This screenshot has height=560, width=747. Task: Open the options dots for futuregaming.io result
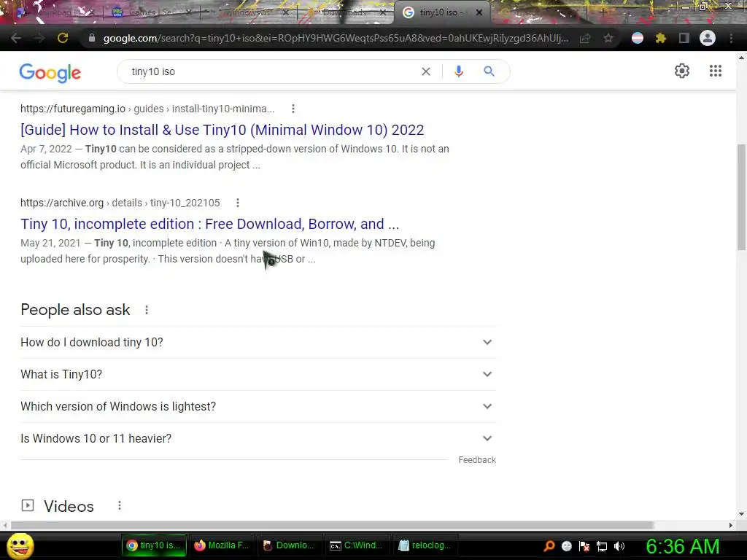pos(293,109)
